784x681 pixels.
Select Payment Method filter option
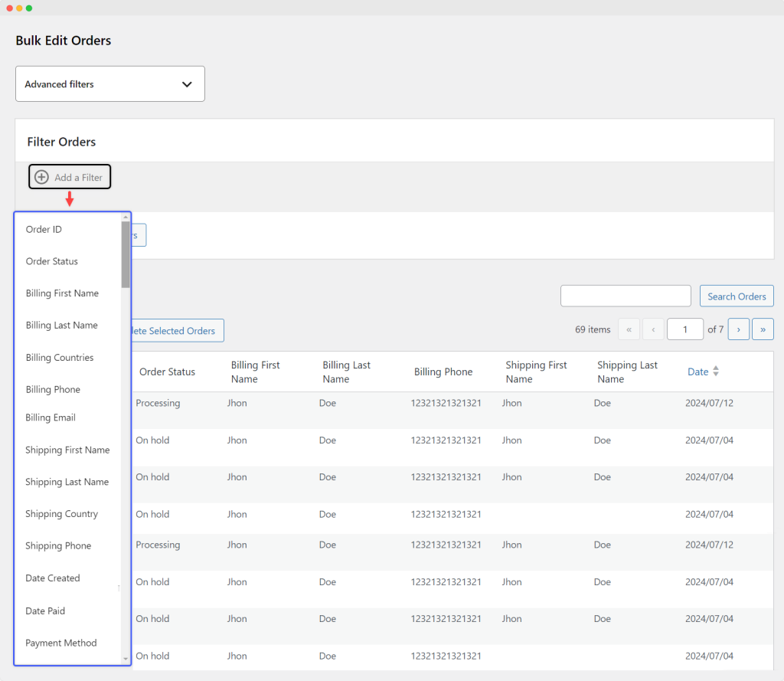point(61,643)
